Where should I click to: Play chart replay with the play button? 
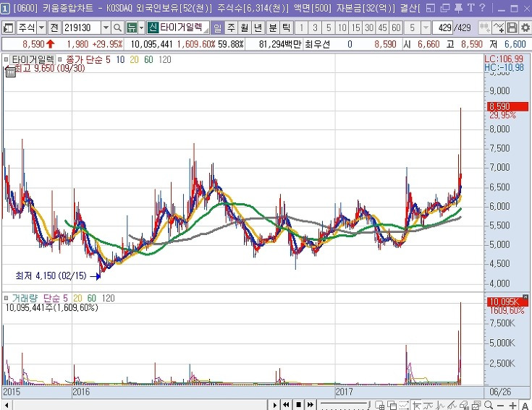pos(274,405)
